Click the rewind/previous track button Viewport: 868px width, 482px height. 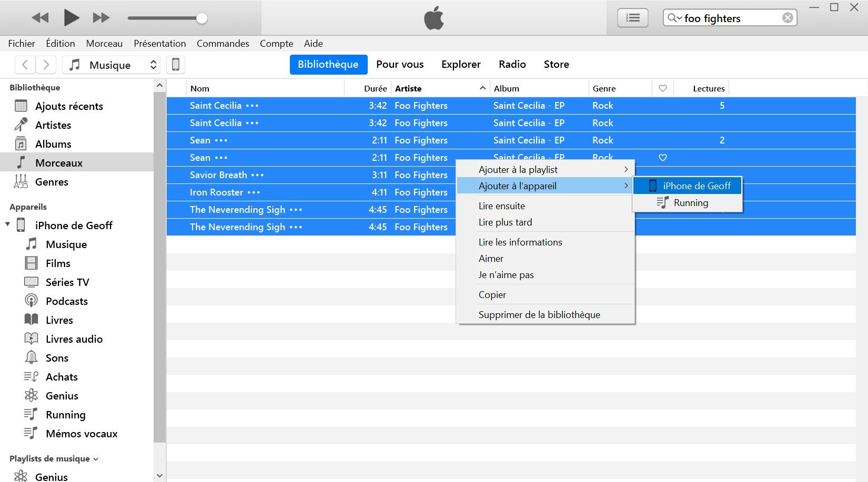pos(40,18)
